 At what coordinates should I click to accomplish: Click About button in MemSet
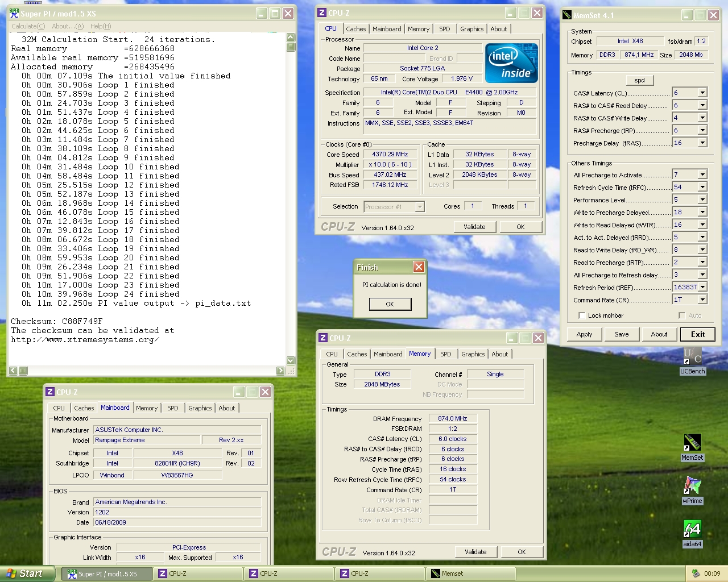(659, 334)
